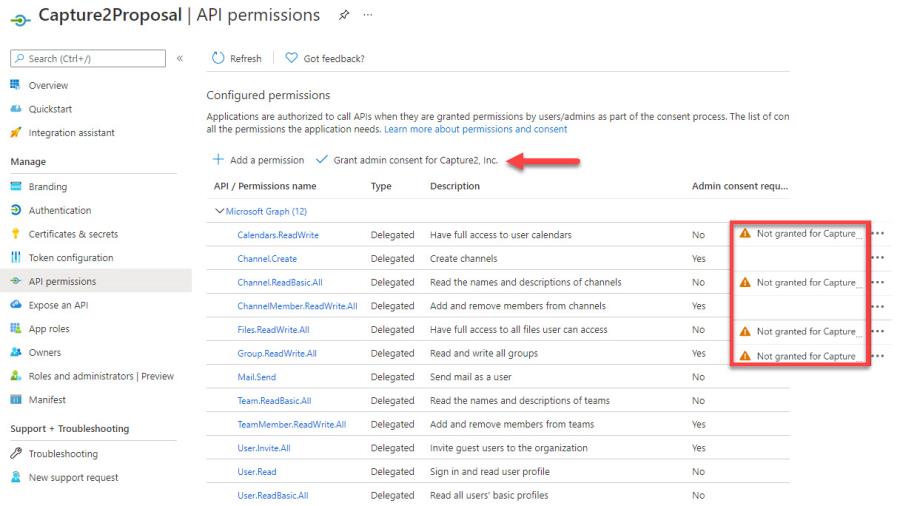Open the Team.ReadBasic.All permission
The height and width of the screenshot is (506, 900).
pos(274,400)
